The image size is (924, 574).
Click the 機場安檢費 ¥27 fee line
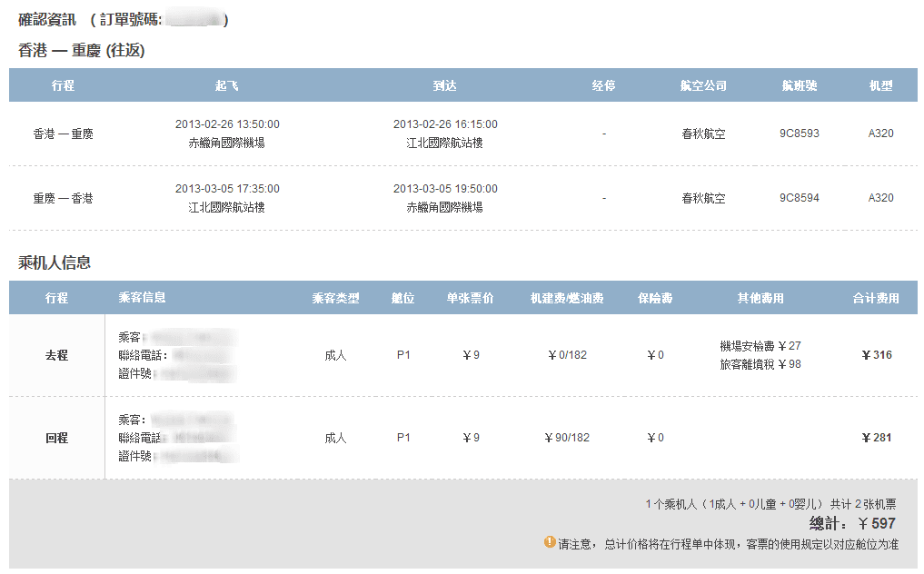(760, 346)
